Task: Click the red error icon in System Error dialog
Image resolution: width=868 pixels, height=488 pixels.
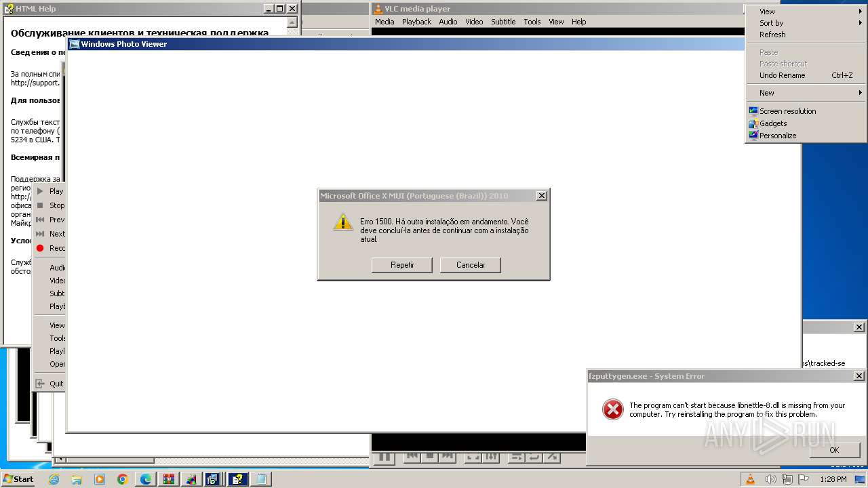Action: click(612, 409)
